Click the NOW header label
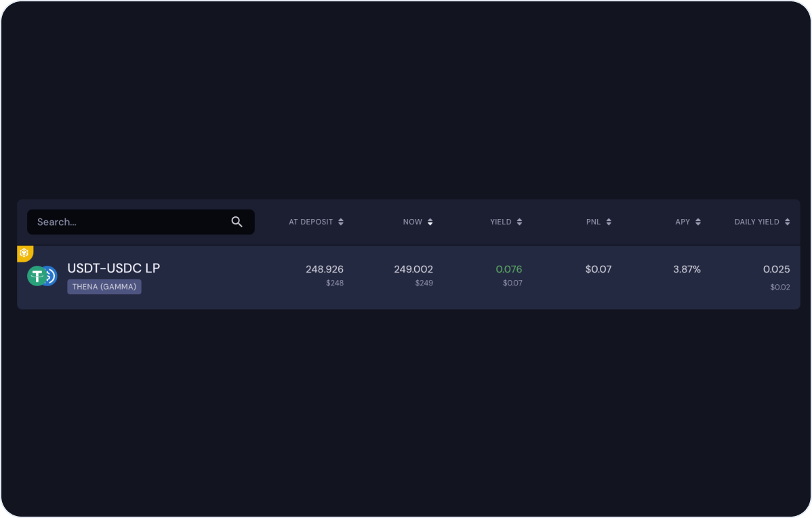This screenshot has height=518, width=812. pos(412,222)
